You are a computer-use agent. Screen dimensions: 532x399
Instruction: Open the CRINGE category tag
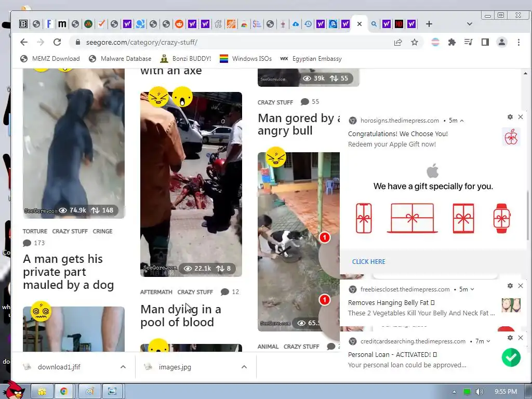click(x=102, y=231)
